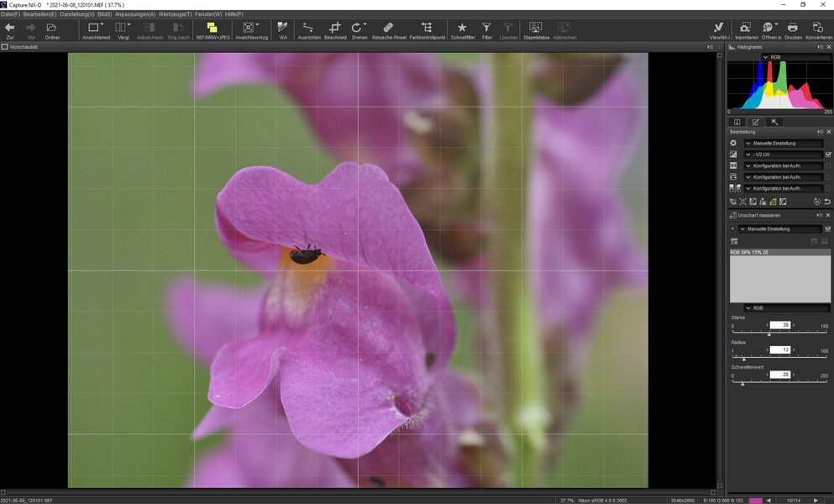Click the Stärke slider track
The height and width of the screenshot is (504, 834).
click(x=781, y=334)
